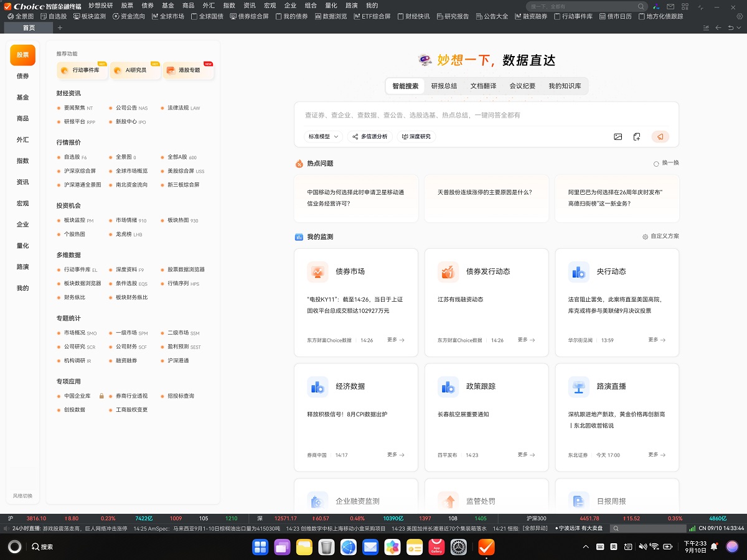Expand the 标准模型 model dropdown

click(x=324, y=136)
